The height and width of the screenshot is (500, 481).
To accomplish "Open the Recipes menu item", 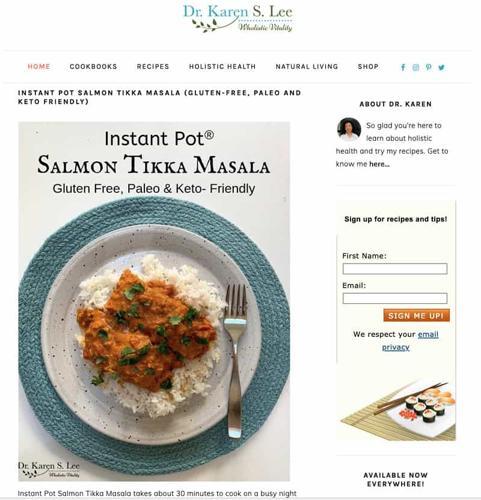I will coord(153,67).
